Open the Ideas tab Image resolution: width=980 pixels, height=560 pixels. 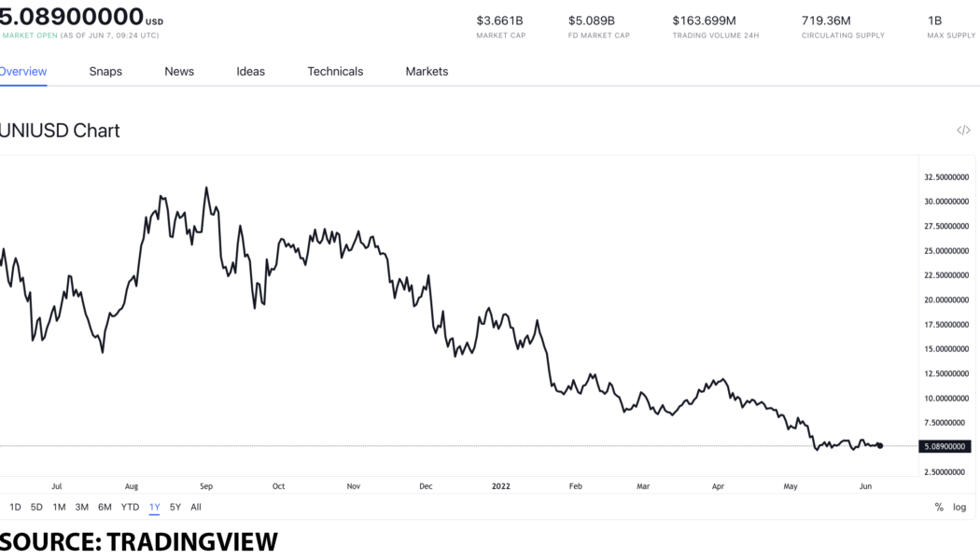coord(250,71)
